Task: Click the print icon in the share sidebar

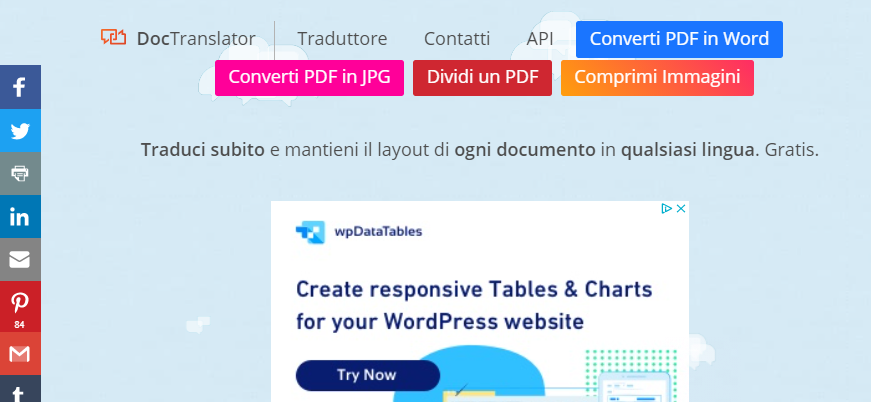Action: pyautogui.click(x=20, y=173)
